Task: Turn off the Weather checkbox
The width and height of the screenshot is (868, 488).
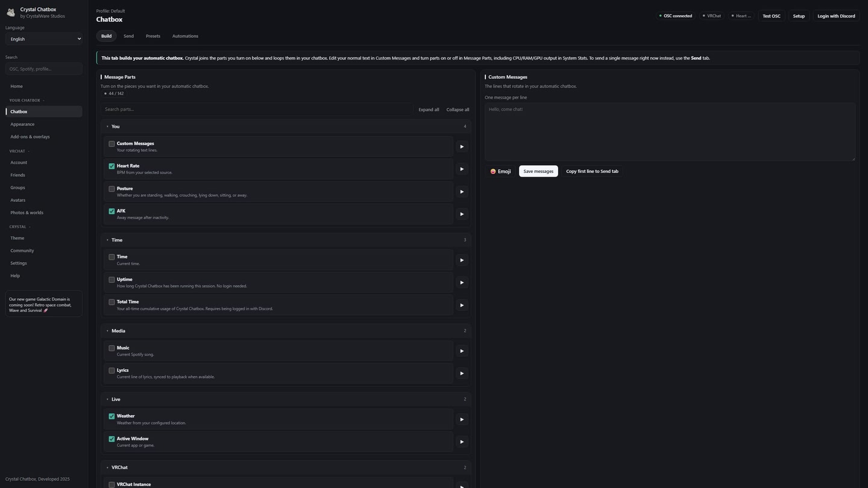Action: click(112, 416)
